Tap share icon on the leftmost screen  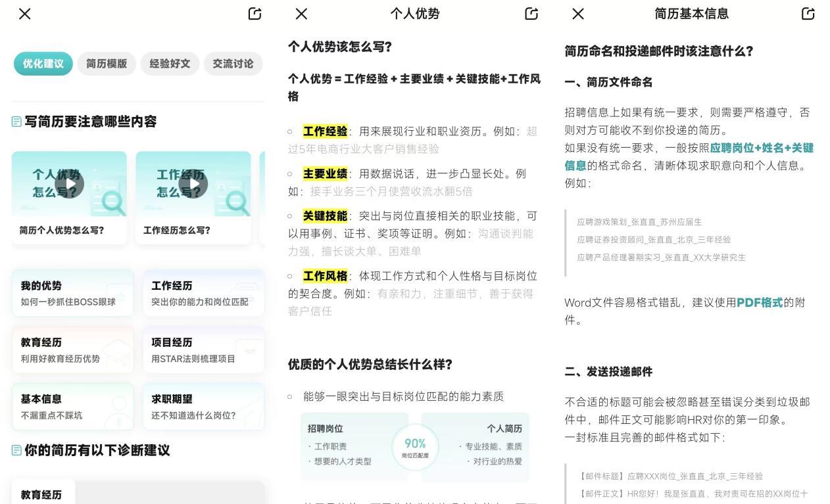pyautogui.click(x=255, y=14)
